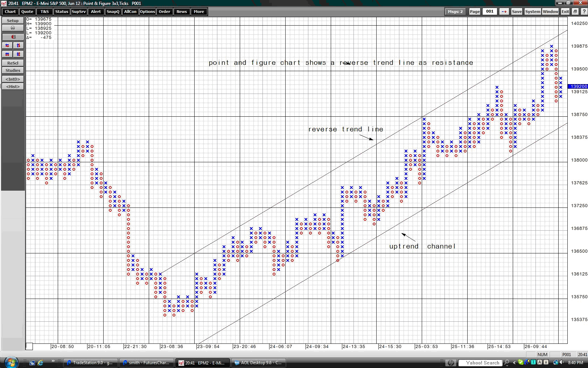The height and width of the screenshot is (368, 588).
Task: Switch to the EPM2 E-Mini taskbar window
Action: (202, 363)
